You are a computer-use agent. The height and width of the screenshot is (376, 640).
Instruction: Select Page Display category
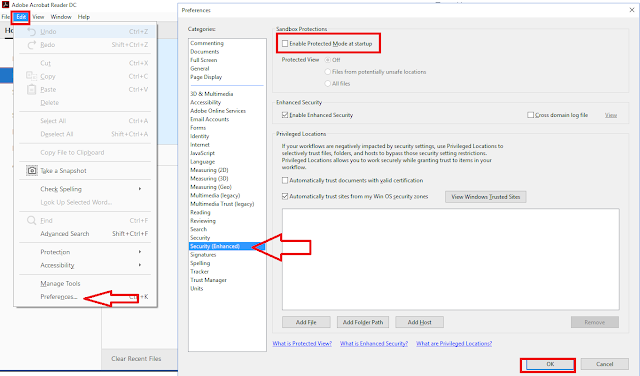[x=206, y=77]
